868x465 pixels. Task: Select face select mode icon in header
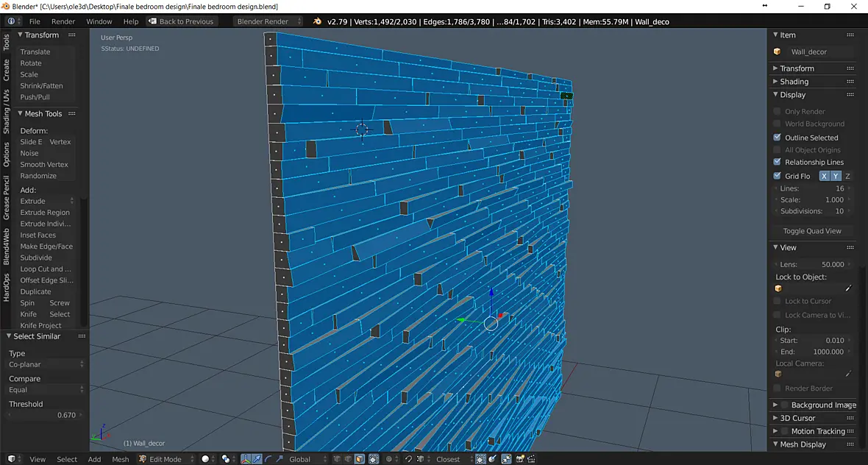point(360,459)
